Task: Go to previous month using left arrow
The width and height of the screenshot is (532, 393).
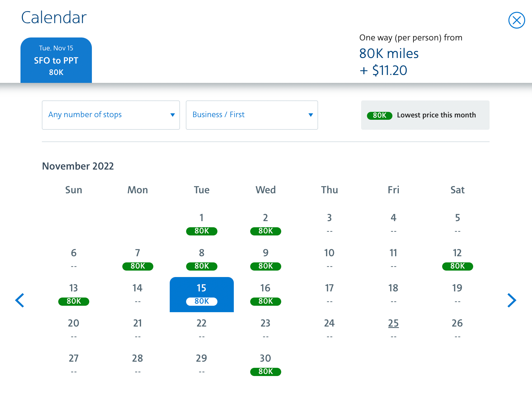Action: point(20,300)
